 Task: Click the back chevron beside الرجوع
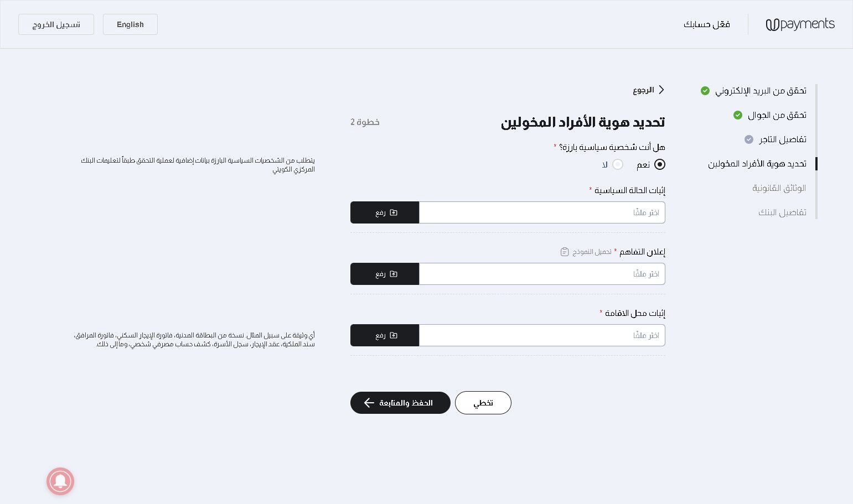tap(661, 90)
